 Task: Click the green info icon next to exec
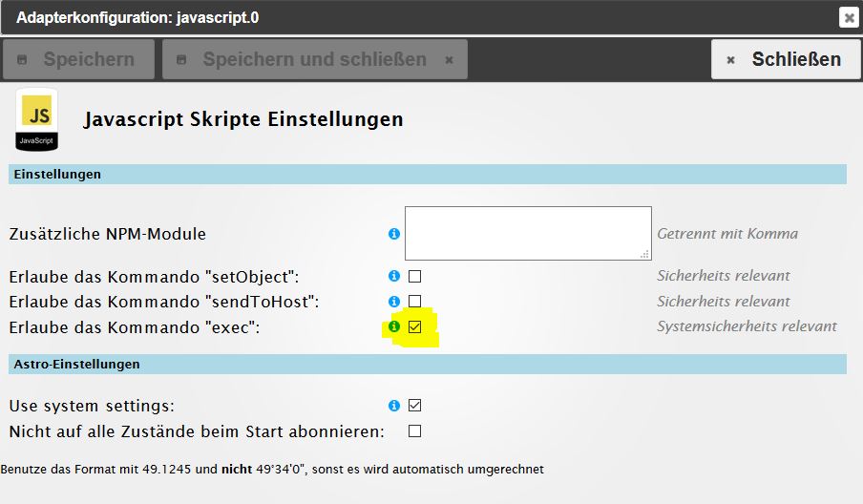394,326
